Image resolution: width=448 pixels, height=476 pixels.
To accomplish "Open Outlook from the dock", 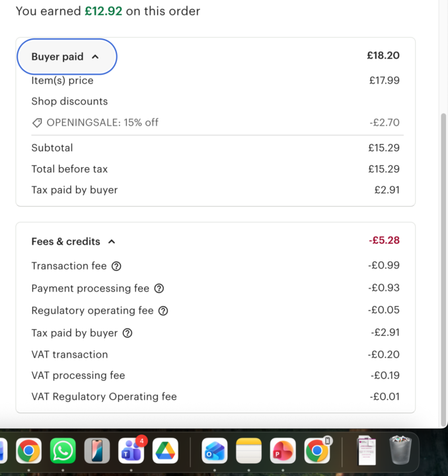I will point(215,451).
